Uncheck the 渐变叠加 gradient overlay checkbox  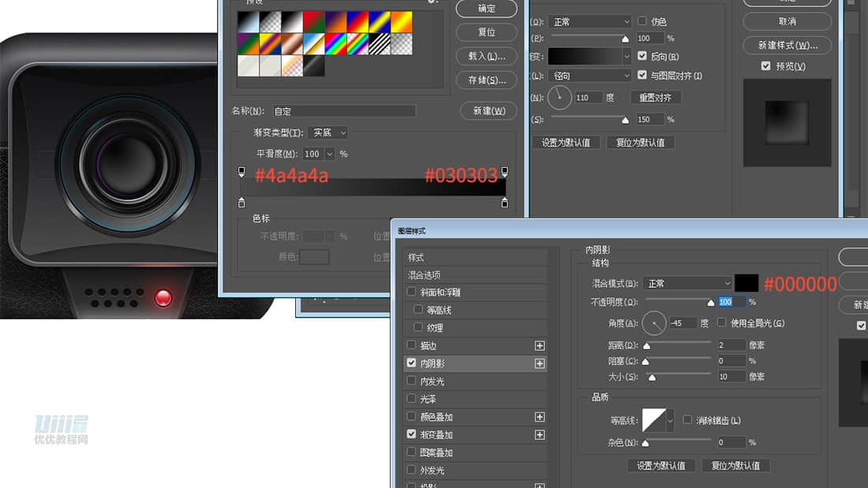(411, 434)
